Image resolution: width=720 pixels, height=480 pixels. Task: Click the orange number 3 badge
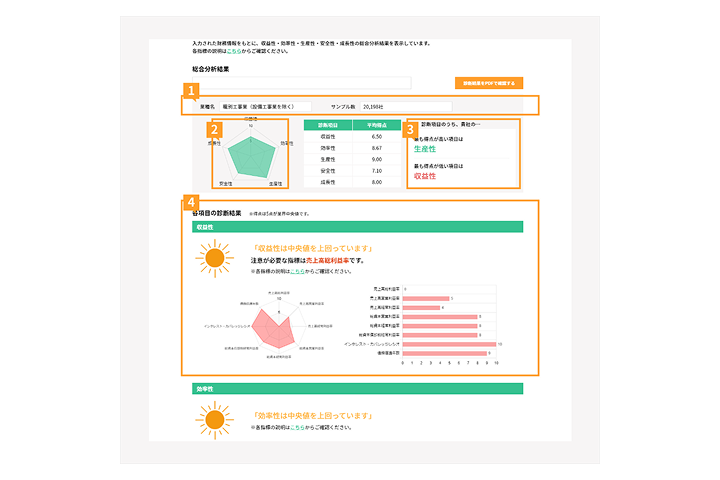(x=408, y=128)
